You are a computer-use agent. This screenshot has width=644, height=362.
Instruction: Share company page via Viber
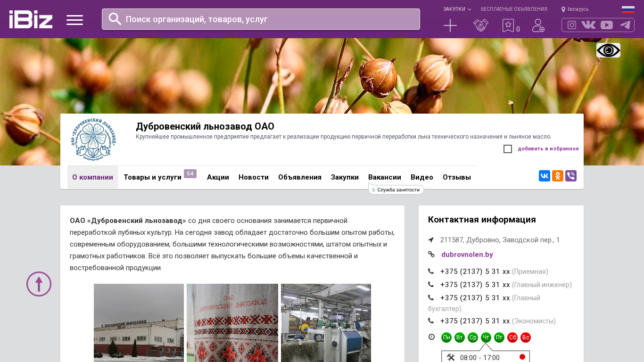click(x=571, y=176)
